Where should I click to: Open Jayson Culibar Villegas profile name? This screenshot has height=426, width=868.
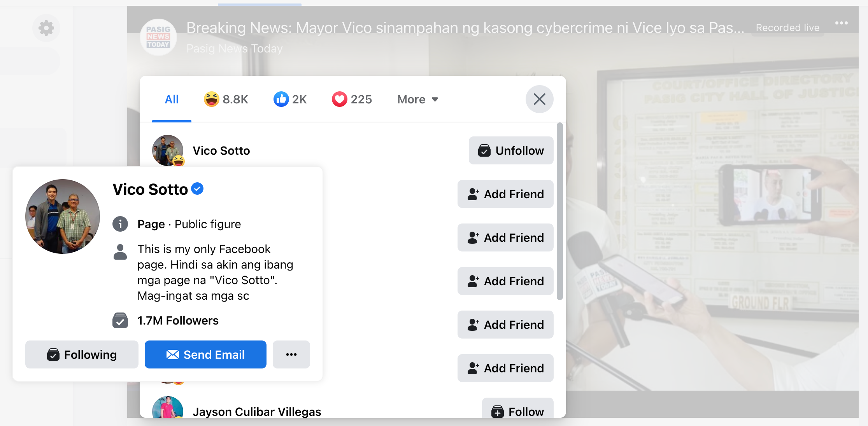point(257,412)
